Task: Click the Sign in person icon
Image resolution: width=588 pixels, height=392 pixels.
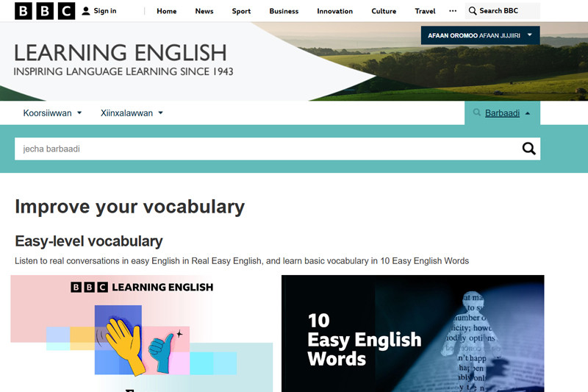Action: [x=86, y=11]
